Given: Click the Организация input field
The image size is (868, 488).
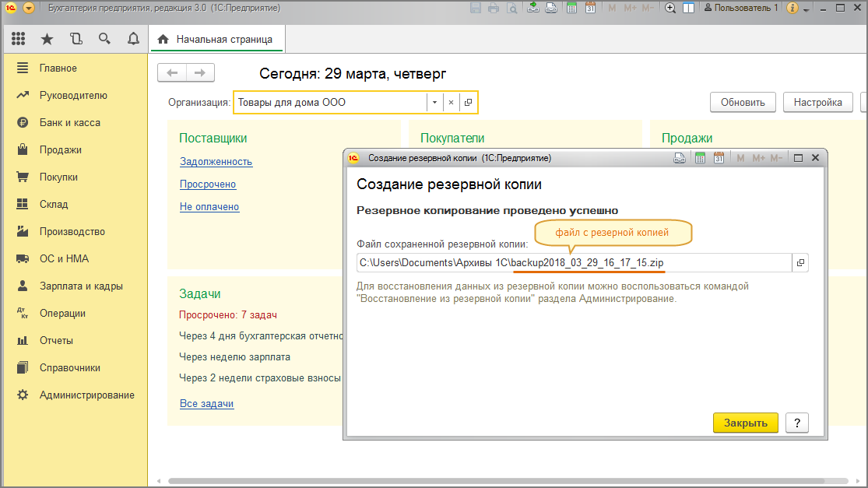Looking at the screenshot, I should click(x=331, y=103).
